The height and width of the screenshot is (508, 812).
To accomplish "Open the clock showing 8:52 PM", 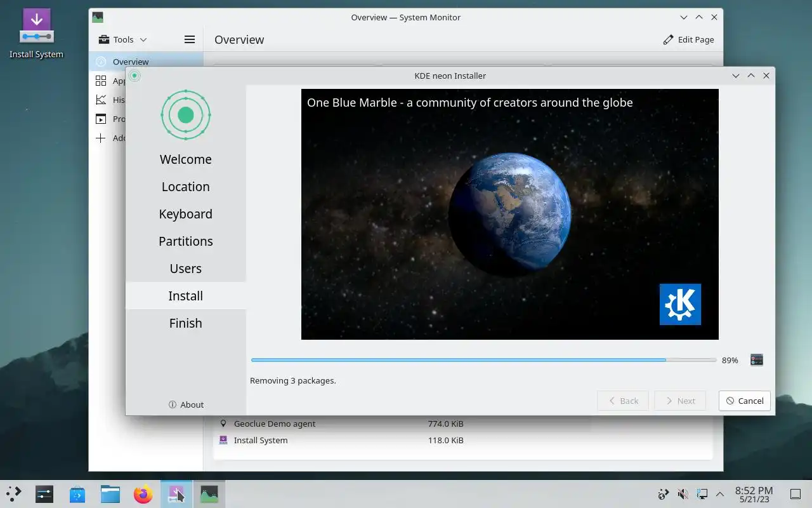I will 754,494.
